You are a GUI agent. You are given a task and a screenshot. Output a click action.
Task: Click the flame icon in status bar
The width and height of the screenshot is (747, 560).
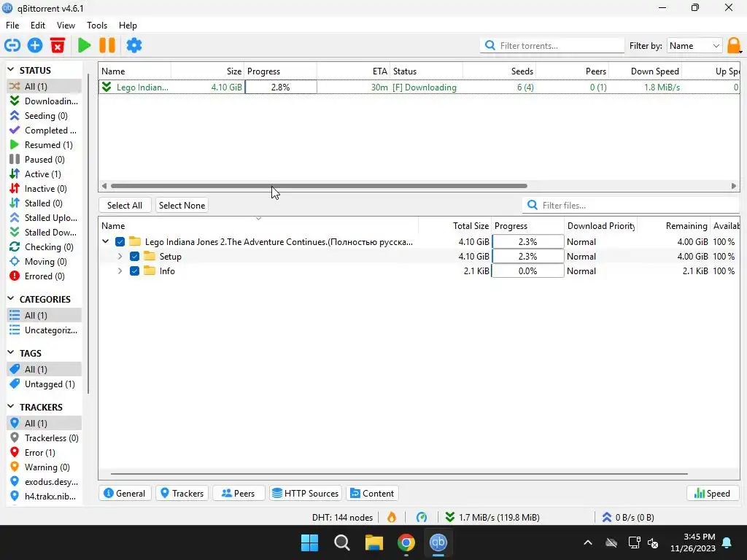[392, 517]
